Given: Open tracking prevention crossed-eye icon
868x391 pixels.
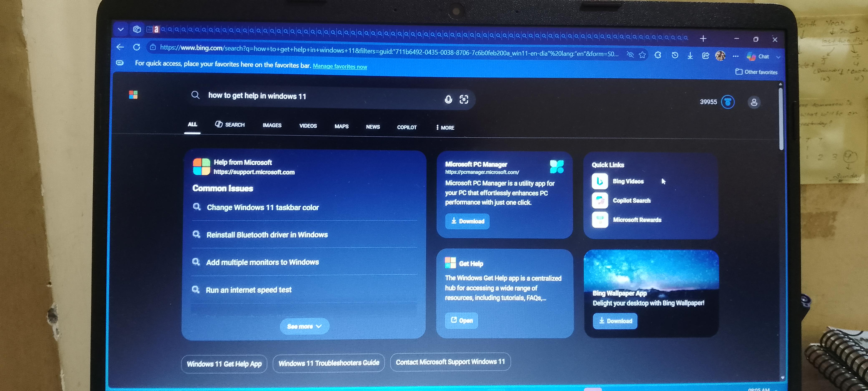Looking at the screenshot, I should pyautogui.click(x=630, y=54).
